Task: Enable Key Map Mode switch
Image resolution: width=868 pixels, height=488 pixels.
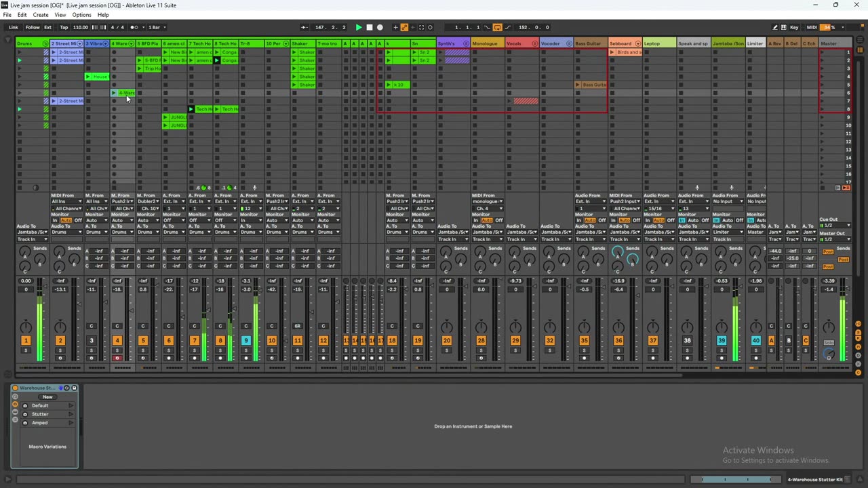Action: (x=794, y=27)
